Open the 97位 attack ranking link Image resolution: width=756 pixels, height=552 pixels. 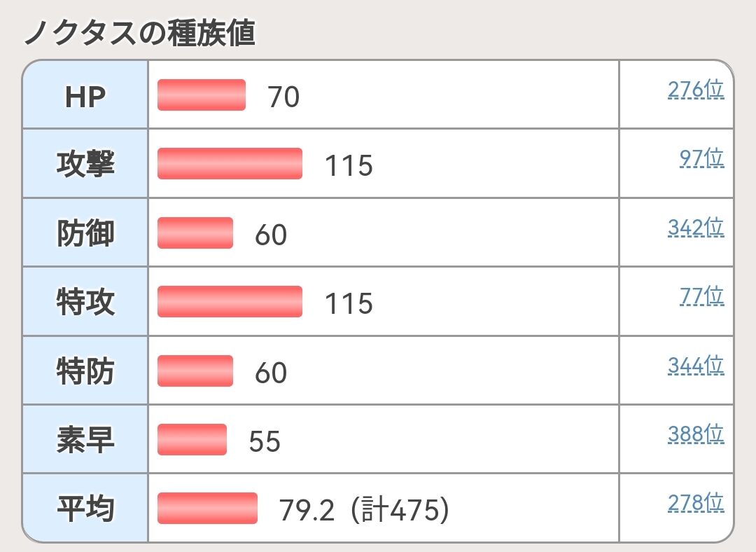pyautogui.click(x=701, y=158)
